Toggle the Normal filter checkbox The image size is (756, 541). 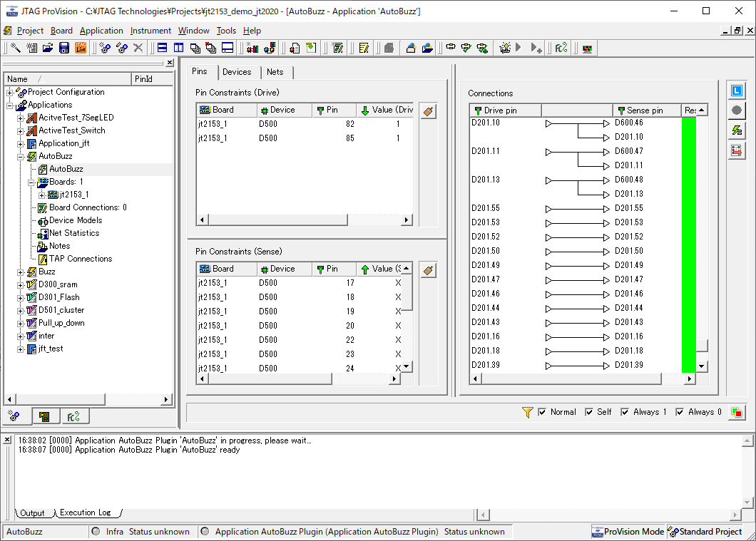[542, 412]
